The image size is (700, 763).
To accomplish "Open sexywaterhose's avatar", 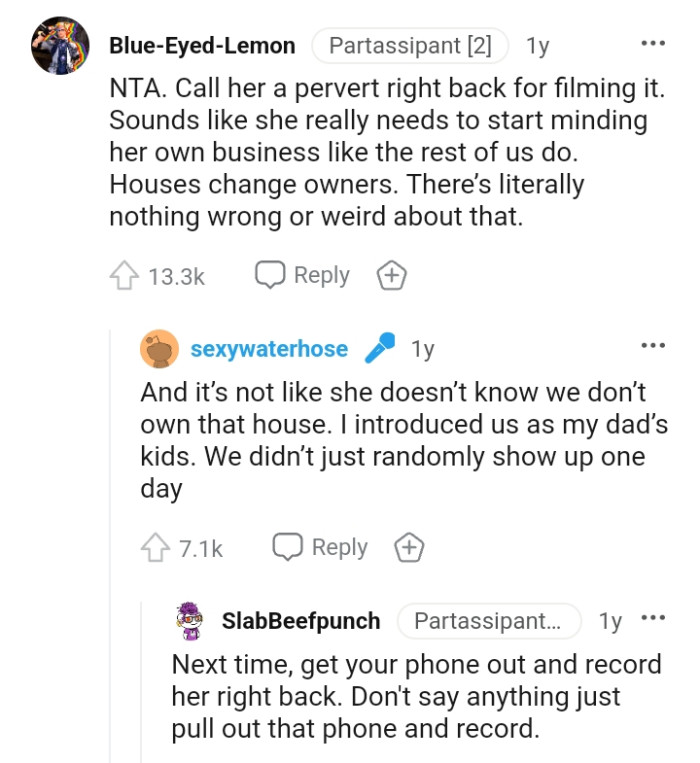I will [x=159, y=349].
